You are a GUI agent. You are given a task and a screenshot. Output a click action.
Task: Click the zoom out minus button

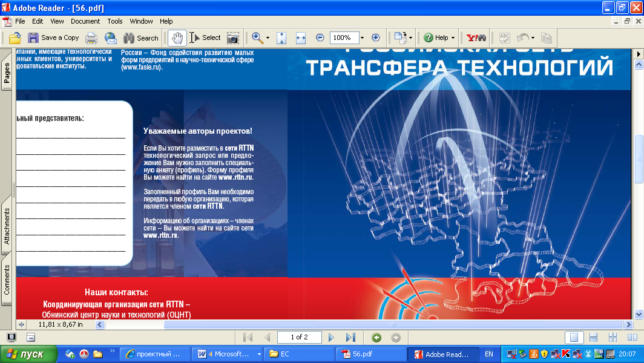point(320,38)
